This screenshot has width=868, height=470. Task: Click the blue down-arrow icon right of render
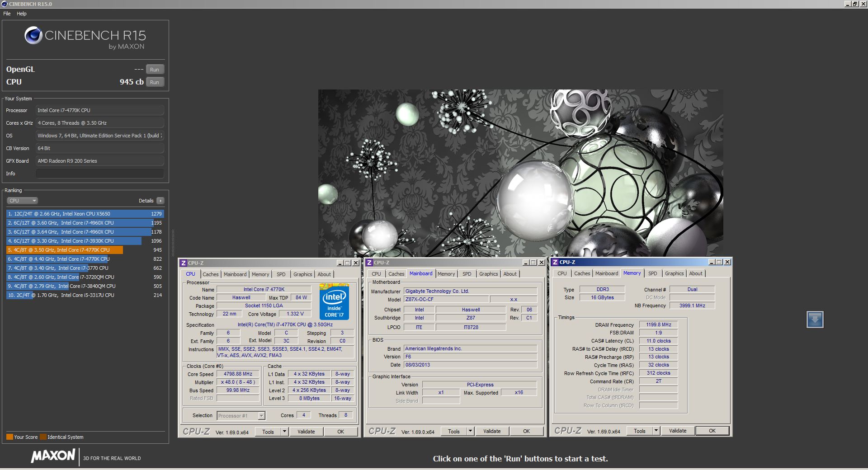coord(815,320)
